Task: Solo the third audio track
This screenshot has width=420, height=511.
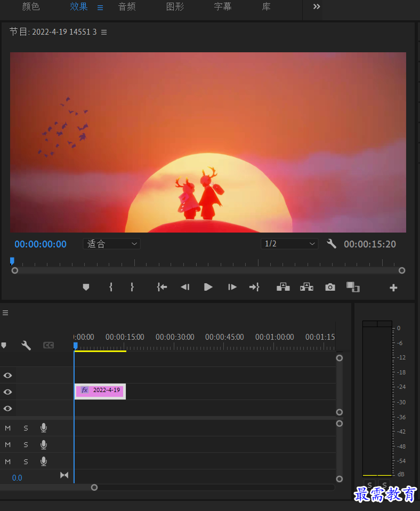Action: (26, 462)
